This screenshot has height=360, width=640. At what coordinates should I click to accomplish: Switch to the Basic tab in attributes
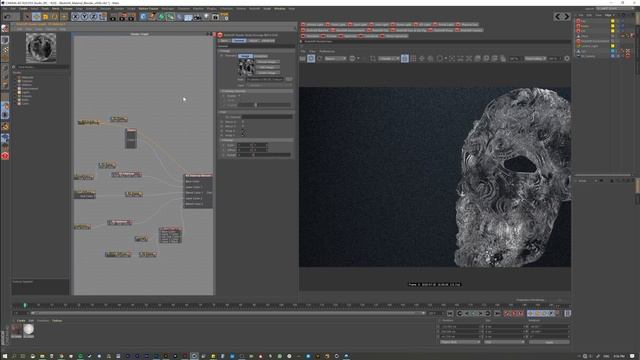click(x=224, y=41)
